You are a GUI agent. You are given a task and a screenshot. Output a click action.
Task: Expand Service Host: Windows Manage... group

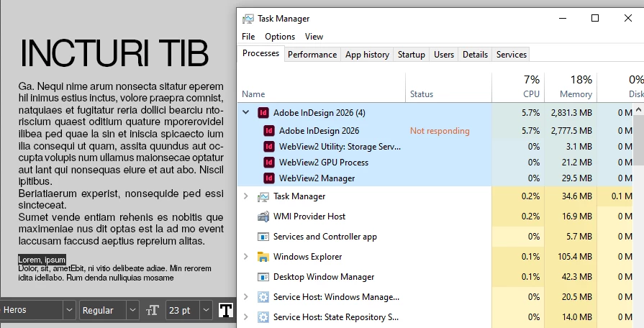point(245,297)
